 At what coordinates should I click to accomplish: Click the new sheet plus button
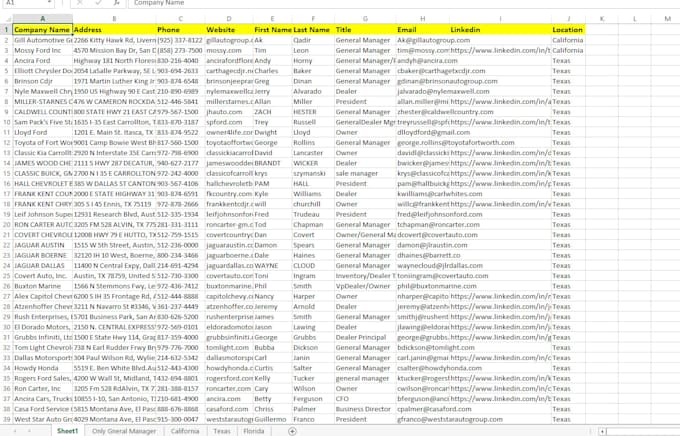pyautogui.click(x=292, y=431)
